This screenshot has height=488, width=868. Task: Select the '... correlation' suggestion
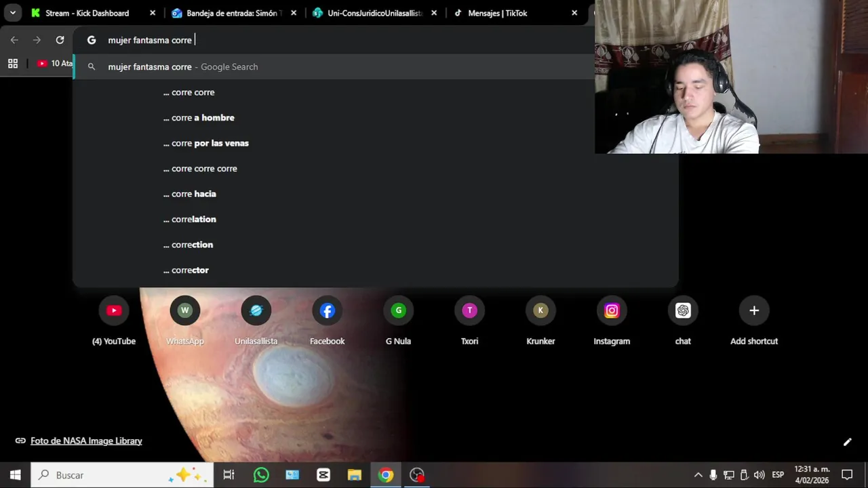(x=376, y=219)
